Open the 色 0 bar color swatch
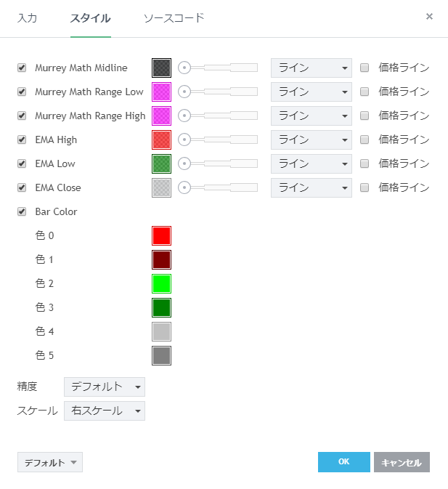 [161, 235]
